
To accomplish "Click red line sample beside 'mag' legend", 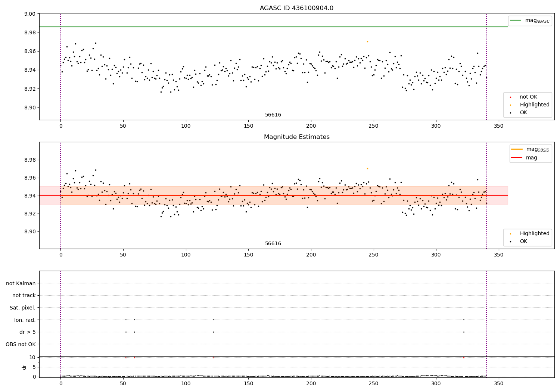I will [x=517, y=158].
